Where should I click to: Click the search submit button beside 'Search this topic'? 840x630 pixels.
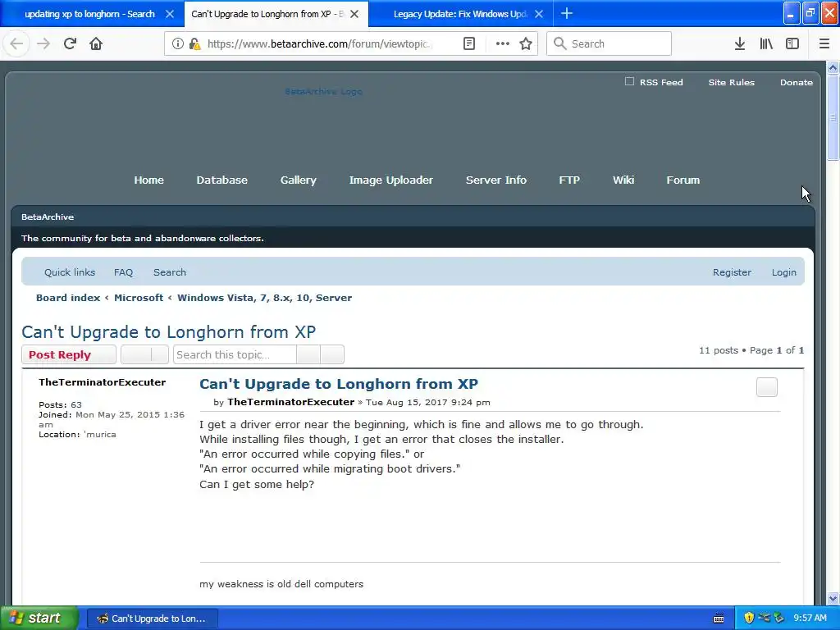[x=308, y=354]
